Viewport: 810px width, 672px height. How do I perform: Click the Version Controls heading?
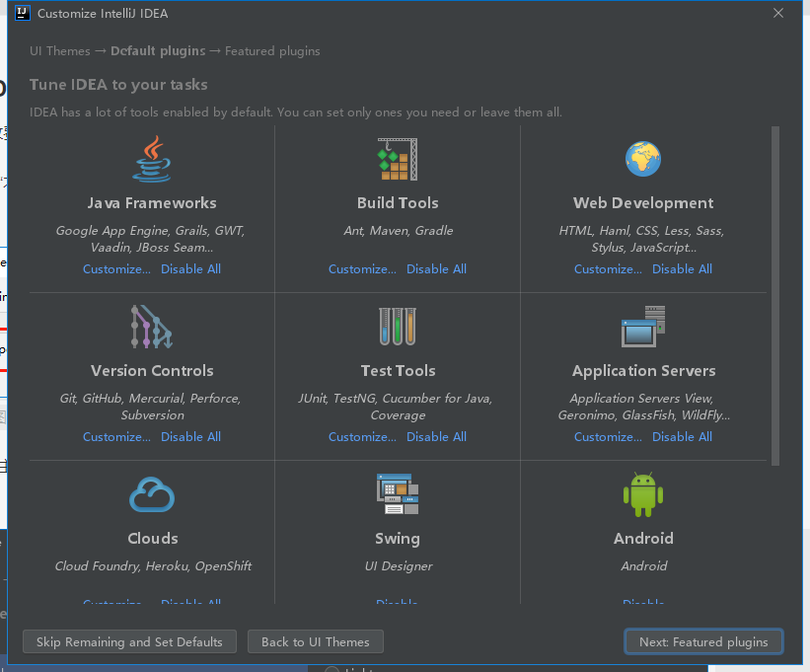pyautogui.click(x=152, y=371)
